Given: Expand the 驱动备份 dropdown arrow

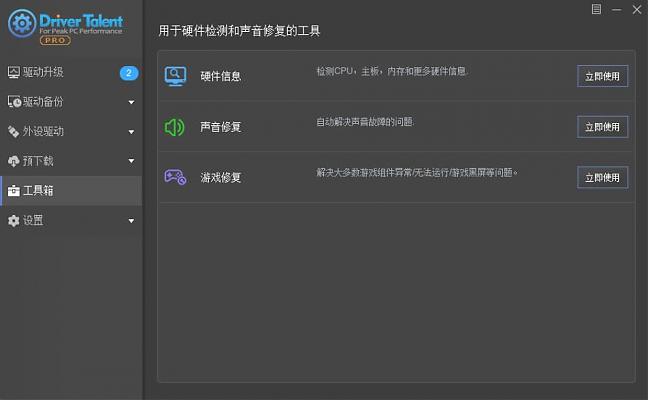Looking at the screenshot, I should (x=131, y=102).
